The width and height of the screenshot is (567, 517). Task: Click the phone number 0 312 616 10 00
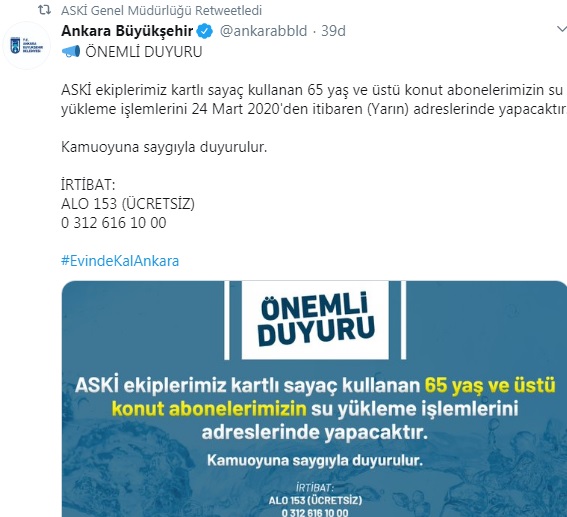pos(114,223)
